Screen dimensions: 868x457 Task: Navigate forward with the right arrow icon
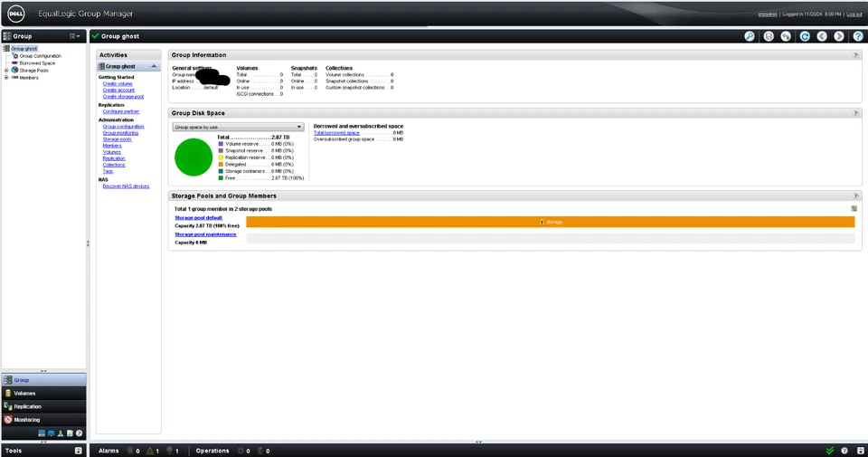pyautogui.click(x=839, y=36)
